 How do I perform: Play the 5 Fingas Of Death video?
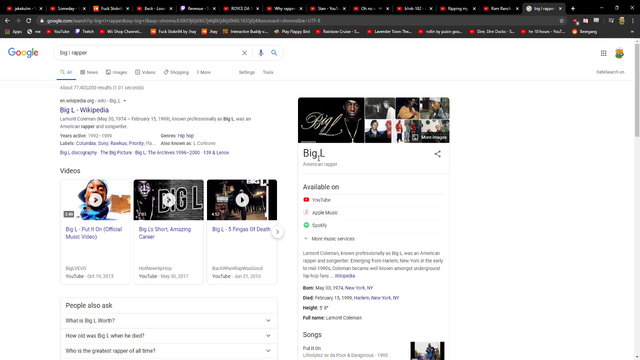[242, 200]
